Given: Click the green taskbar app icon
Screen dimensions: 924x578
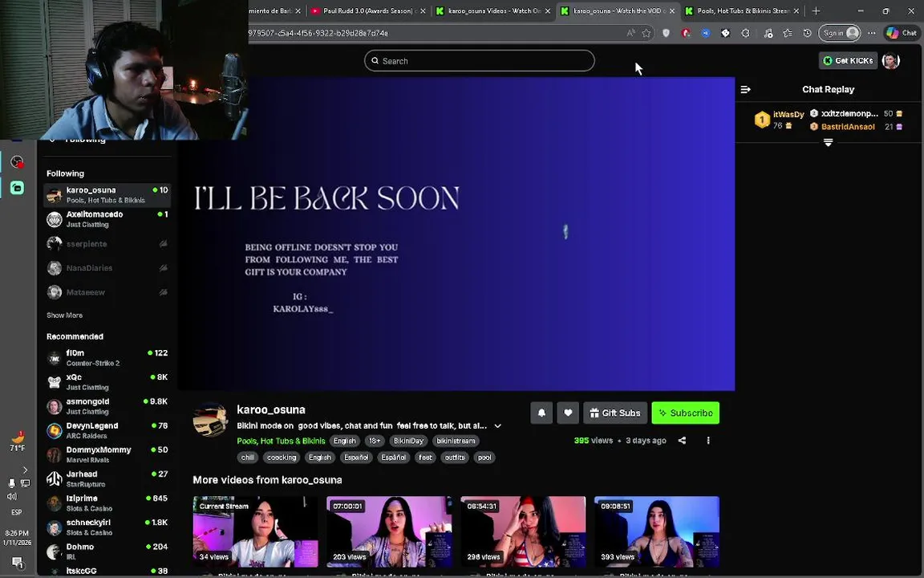Looking at the screenshot, I should click(17, 188).
